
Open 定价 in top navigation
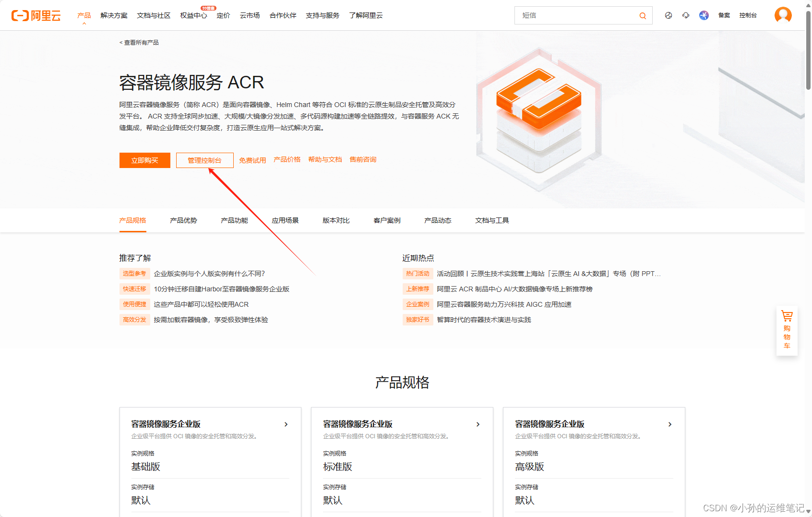tap(223, 15)
